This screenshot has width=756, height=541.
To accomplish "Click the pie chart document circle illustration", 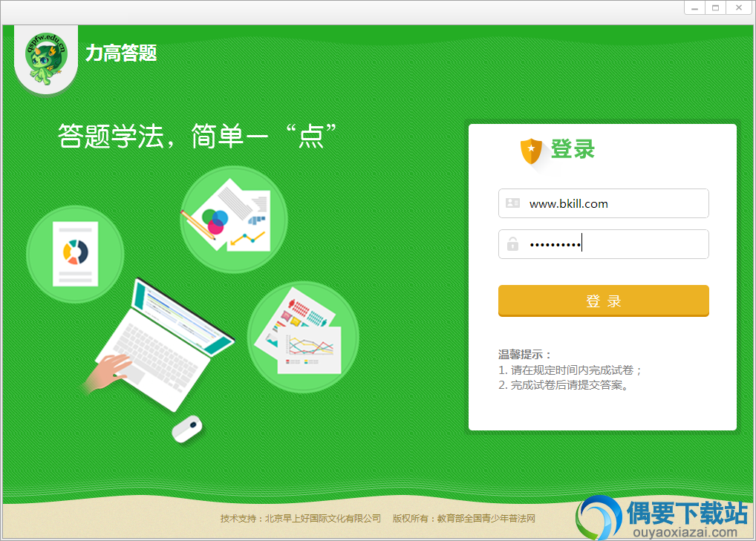I will 75,254.
